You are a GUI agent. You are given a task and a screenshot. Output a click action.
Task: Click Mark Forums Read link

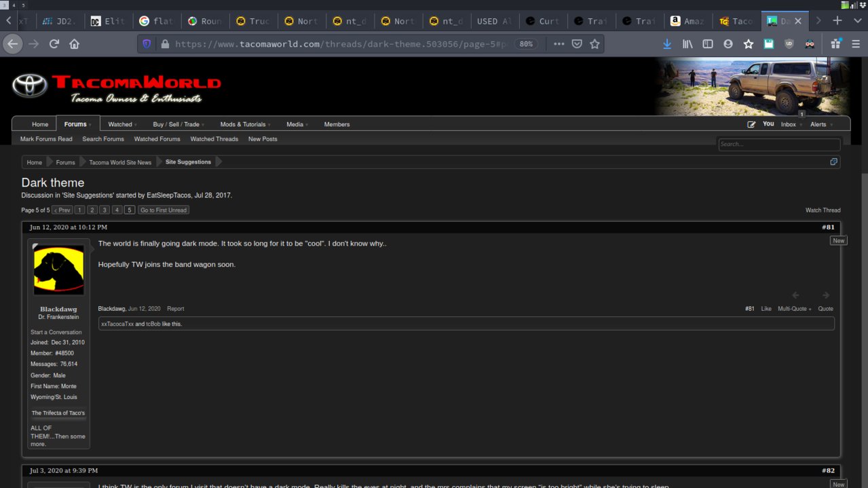(x=46, y=139)
